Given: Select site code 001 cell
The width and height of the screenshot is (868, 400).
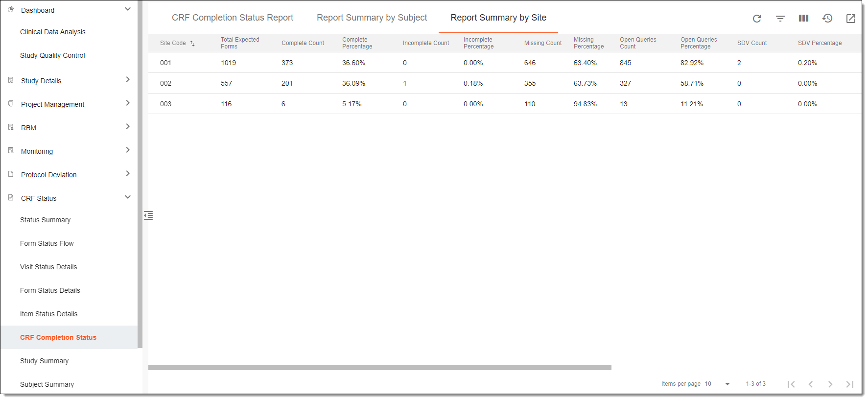Looking at the screenshot, I should [x=165, y=63].
